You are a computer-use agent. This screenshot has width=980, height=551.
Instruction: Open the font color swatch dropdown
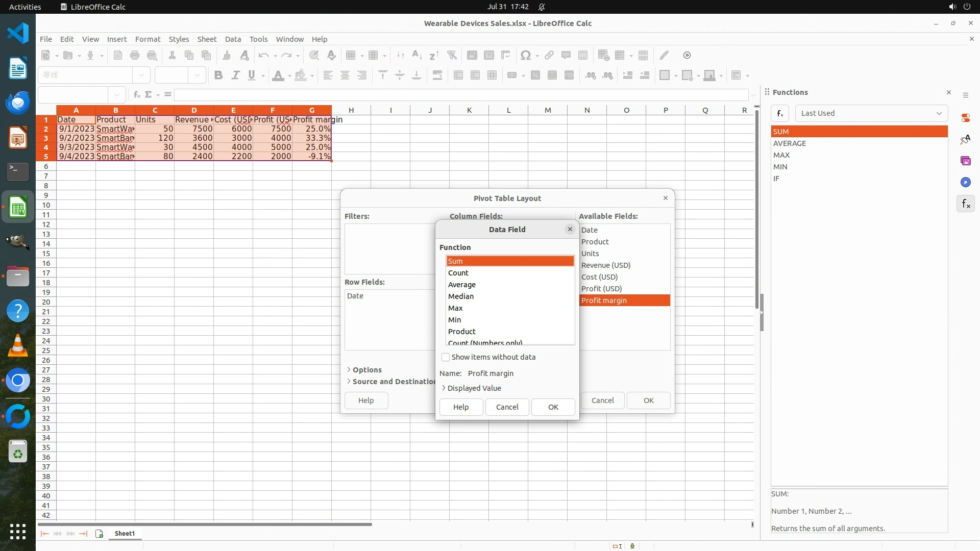[x=289, y=76]
